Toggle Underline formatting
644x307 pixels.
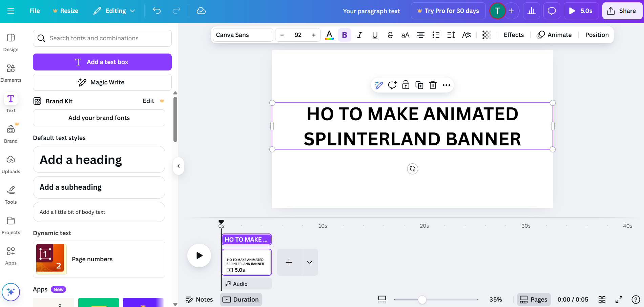coord(375,35)
